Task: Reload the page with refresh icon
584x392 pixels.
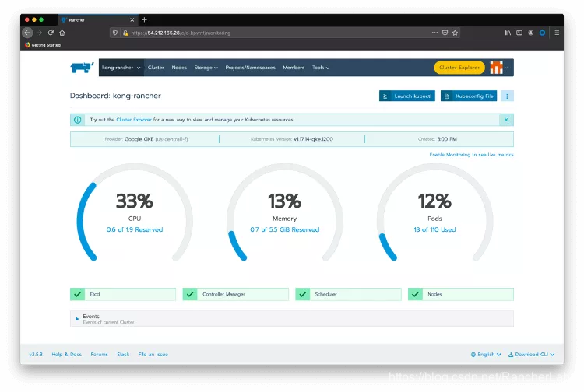Action: (51, 33)
